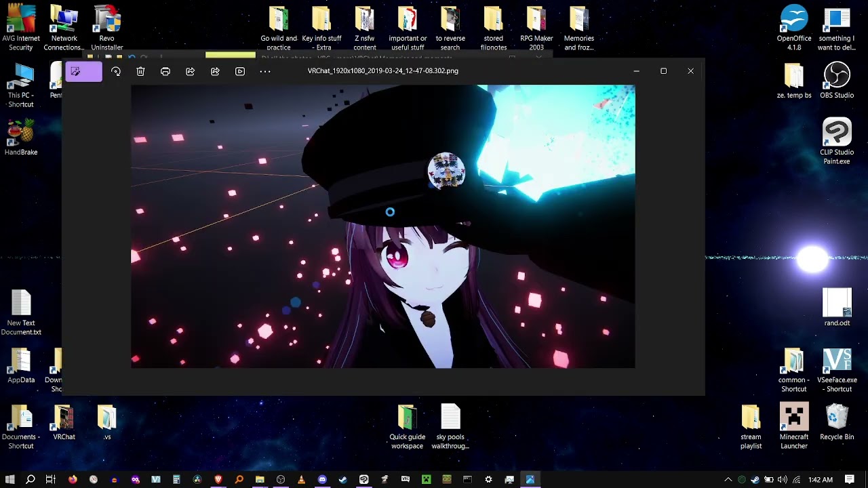Delete the photo using the trash icon
This screenshot has height=488, width=868.
coord(140,71)
